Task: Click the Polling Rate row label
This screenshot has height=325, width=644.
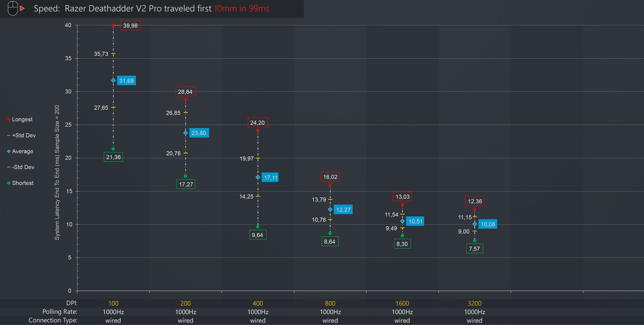Action: [60, 312]
